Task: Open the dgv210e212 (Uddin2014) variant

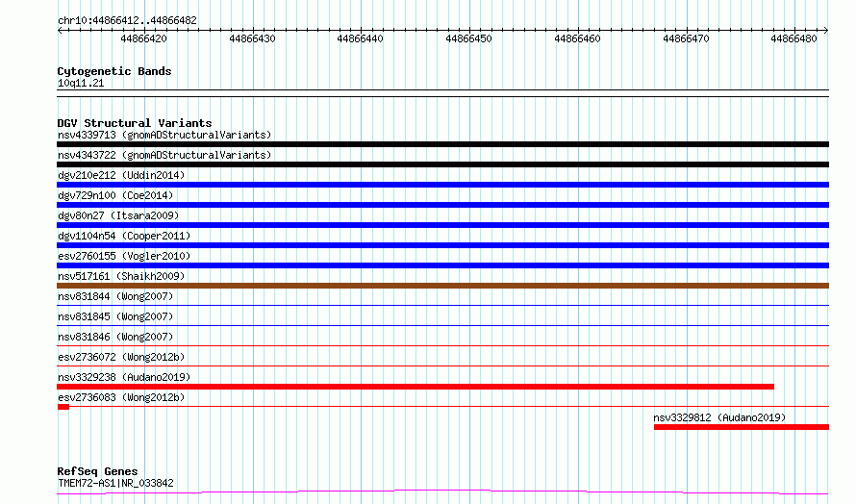Action: pyautogui.click(x=121, y=175)
